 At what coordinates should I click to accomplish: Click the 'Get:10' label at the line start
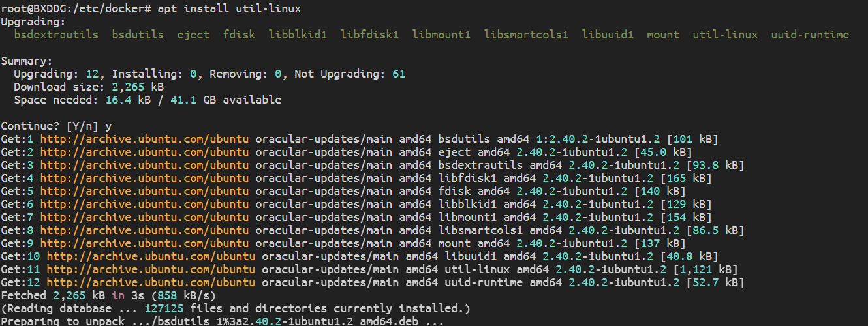click(21, 256)
